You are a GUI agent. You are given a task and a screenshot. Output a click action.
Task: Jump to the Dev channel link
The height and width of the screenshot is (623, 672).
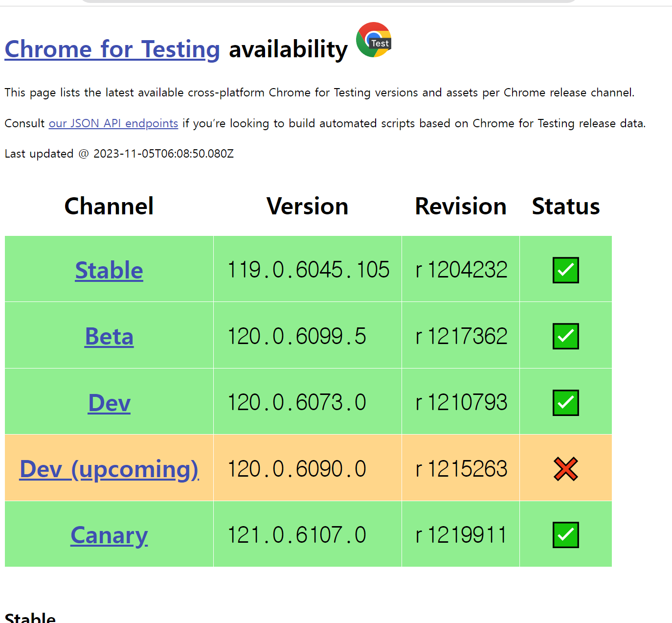[x=109, y=403]
